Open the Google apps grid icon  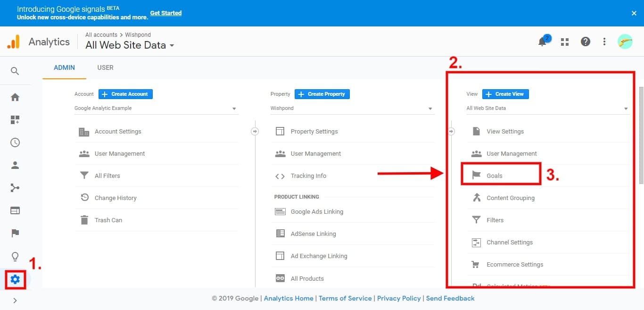click(565, 42)
